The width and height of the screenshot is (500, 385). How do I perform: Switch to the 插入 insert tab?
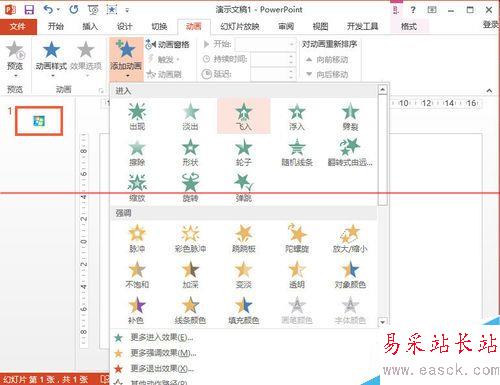coord(90,26)
